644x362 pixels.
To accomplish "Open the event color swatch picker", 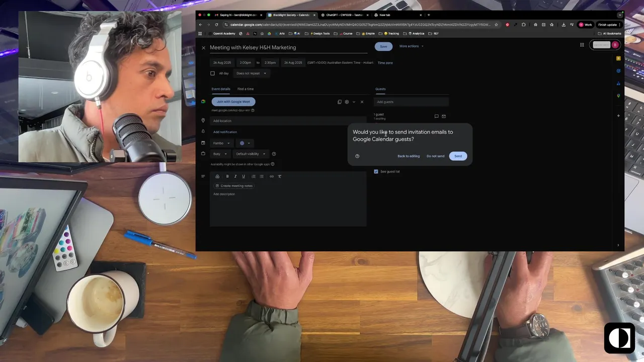I will (245, 143).
